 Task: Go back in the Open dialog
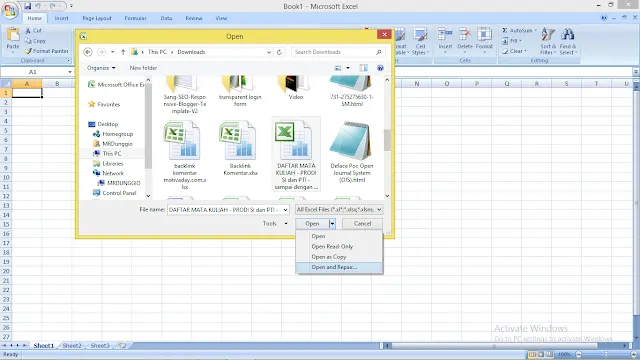[x=88, y=52]
